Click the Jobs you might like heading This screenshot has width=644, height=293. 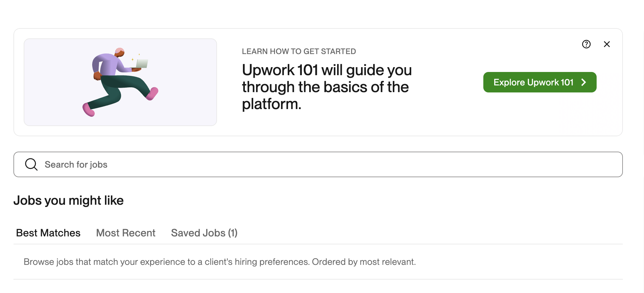tap(69, 200)
